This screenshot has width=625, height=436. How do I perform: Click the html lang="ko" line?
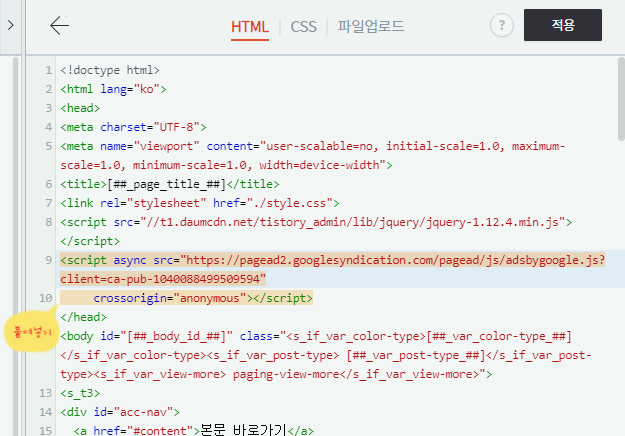click(113, 89)
